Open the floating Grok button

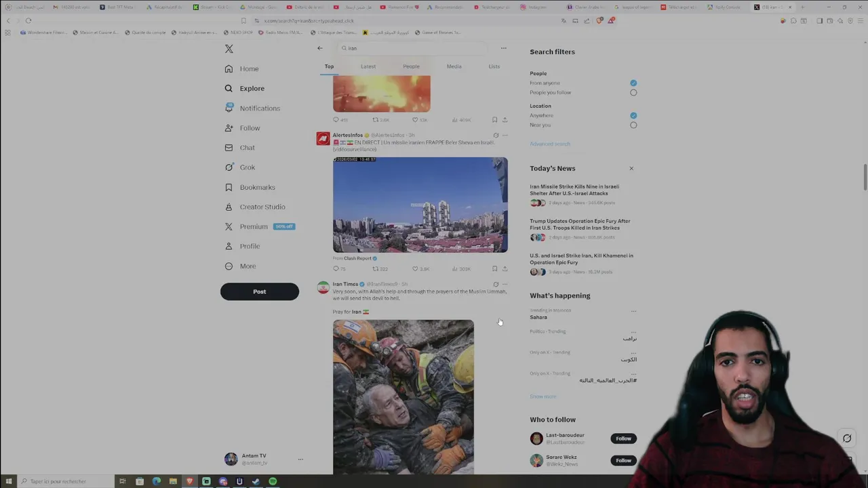pos(847,439)
